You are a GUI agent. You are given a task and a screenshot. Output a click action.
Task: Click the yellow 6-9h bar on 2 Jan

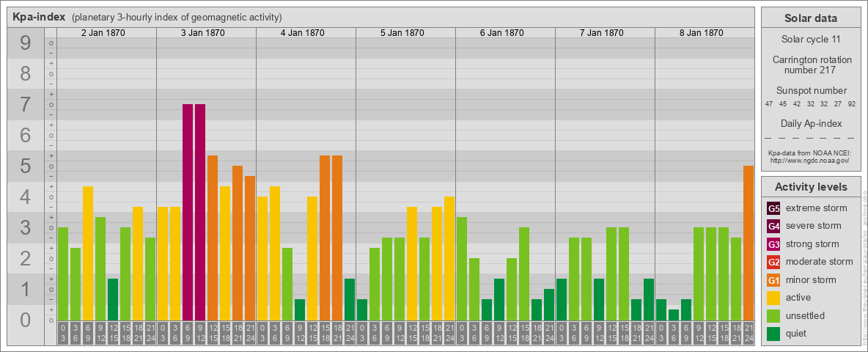(x=88, y=254)
